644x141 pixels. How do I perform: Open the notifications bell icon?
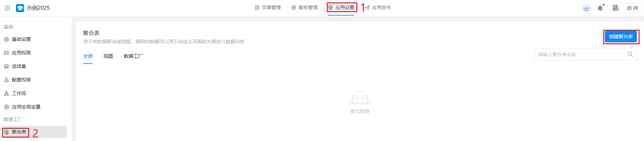tap(600, 8)
